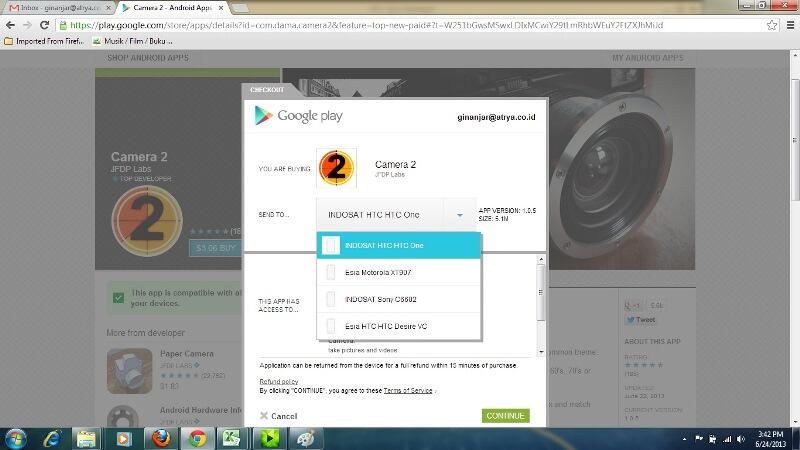The image size is (800, 450).
Task: Select Esia HTC HTC Desire VC device
Action: pyautogui.click(x=398, y=327)
